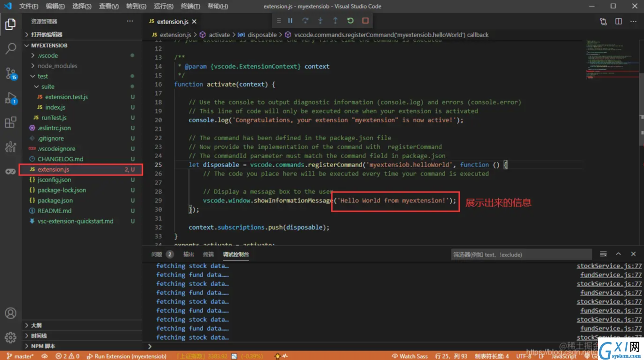Click the master branch in status bar
Viewport: 644px width, 360px height.
click(20, 356)
